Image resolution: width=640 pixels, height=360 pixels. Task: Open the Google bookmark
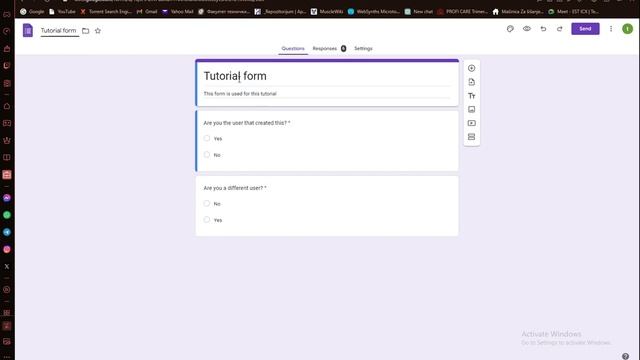click(32, 12)
